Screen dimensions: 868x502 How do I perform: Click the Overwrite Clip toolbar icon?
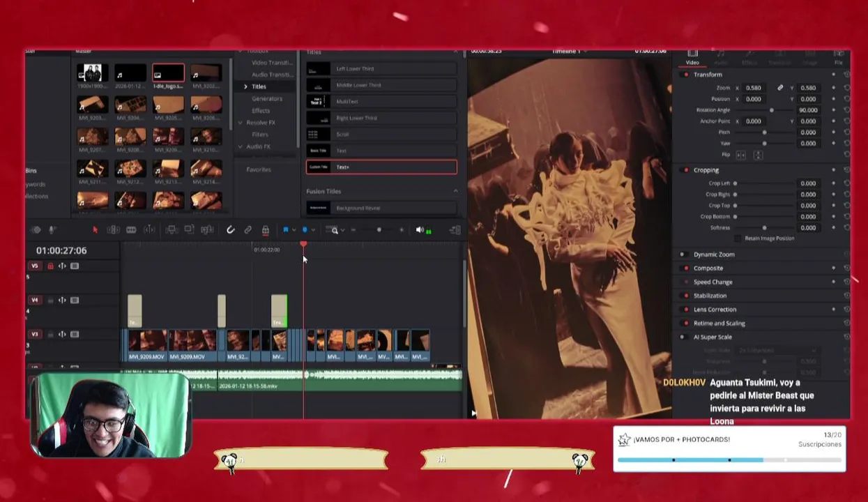tap(189, 229)
